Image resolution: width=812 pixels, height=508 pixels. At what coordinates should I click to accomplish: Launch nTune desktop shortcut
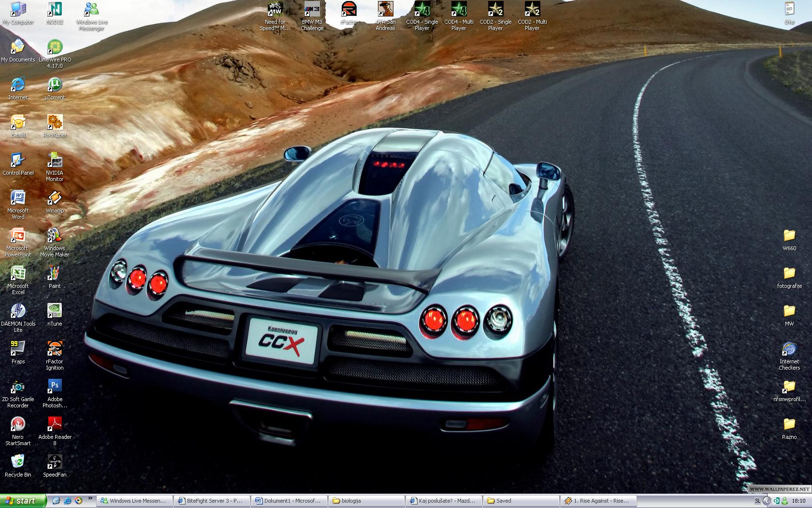tap(55, 315)
